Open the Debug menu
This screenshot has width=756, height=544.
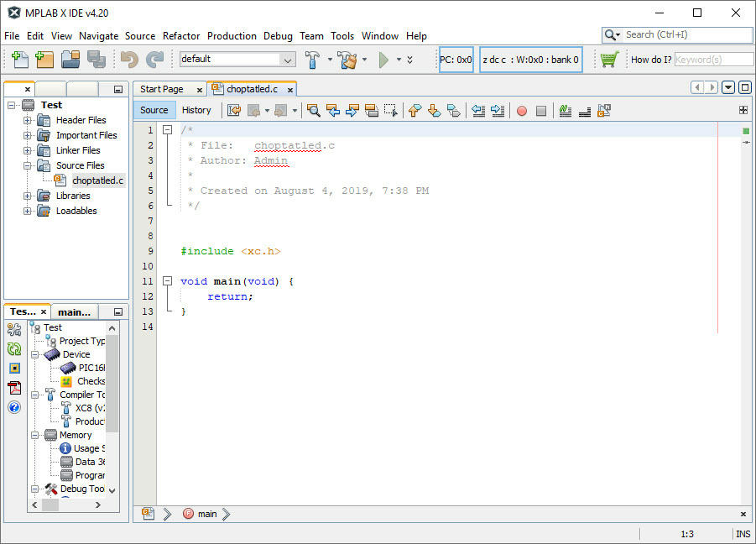278,36
